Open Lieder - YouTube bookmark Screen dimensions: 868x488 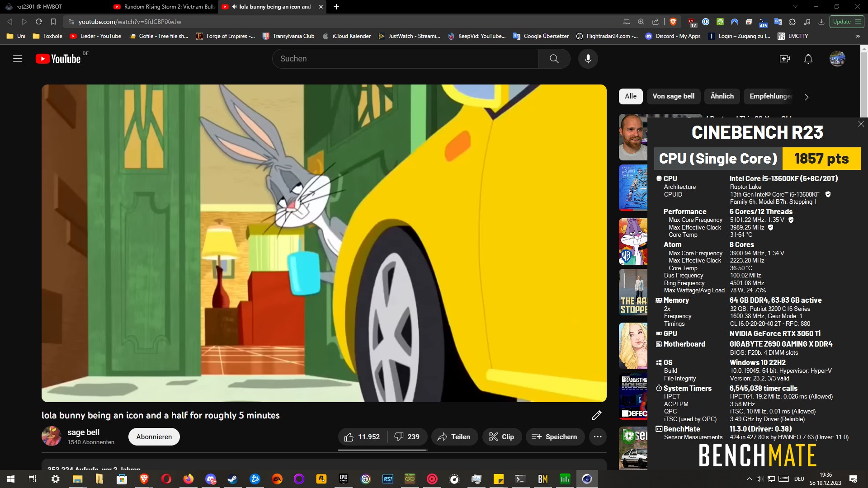point(95,36)
